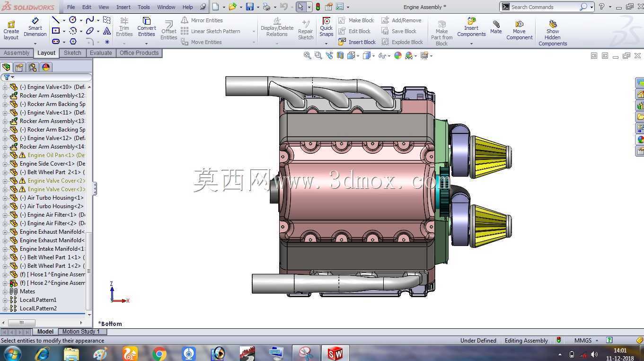The height and width of the screenshot is (361, 644).
Task: Expand LocalLPattern1 tree node
Action: (x=5, y=300)
